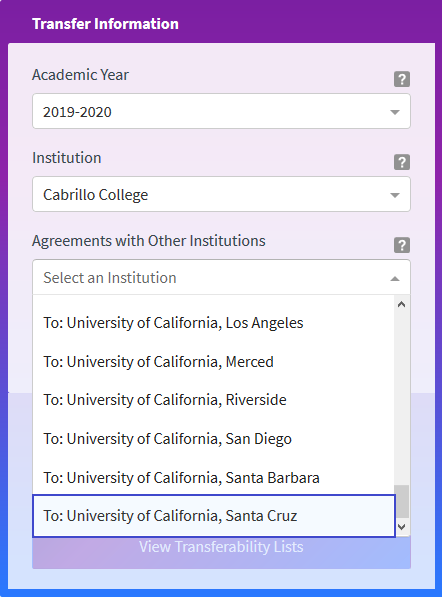This screenshot has width=442, height=597.
Task: Open the Cabrillo College institution dropdown
Action: tap(221, 194)
